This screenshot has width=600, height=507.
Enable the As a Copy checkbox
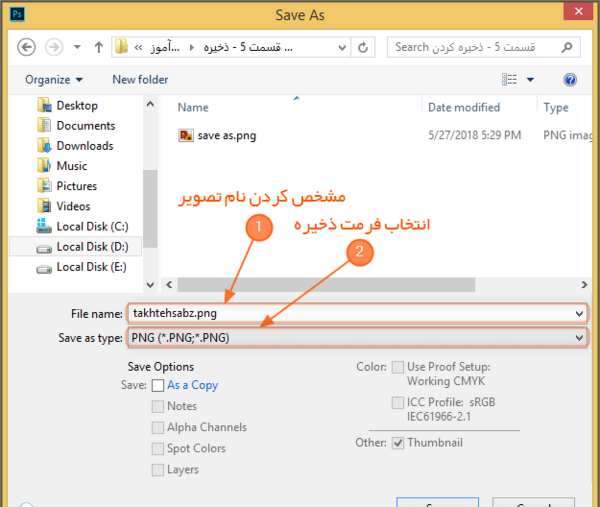click(158, 385)
